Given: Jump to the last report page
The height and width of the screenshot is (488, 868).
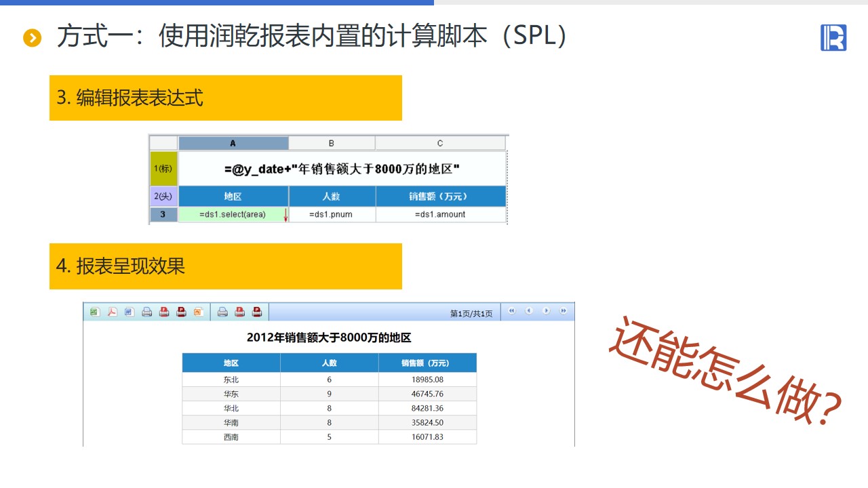Looking at the screenshot, I should click(x=563, y=311).
